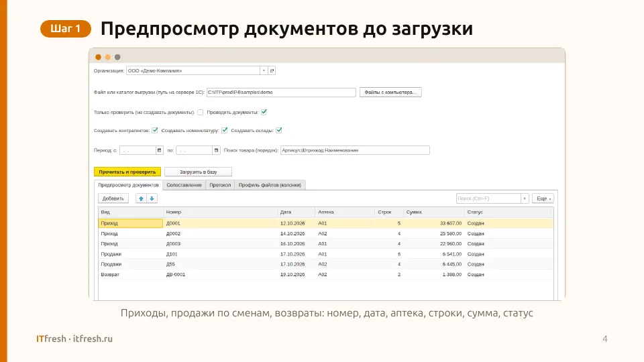Toggle «Создавать номенклатуру» checkbox
The height and width of the screenshot is (362, 644).
(x=225, y=130)
